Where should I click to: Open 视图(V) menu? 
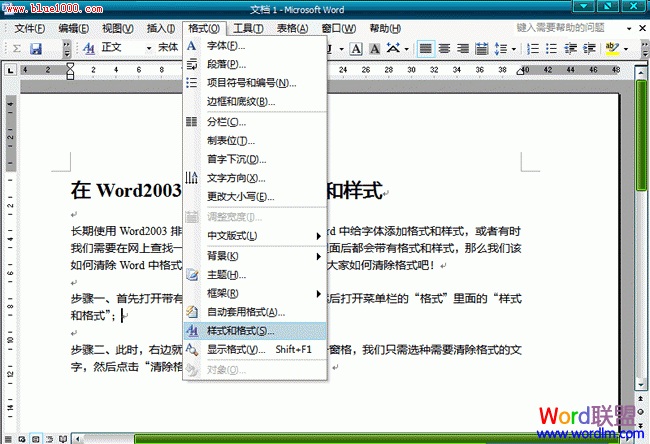point(118,29)
